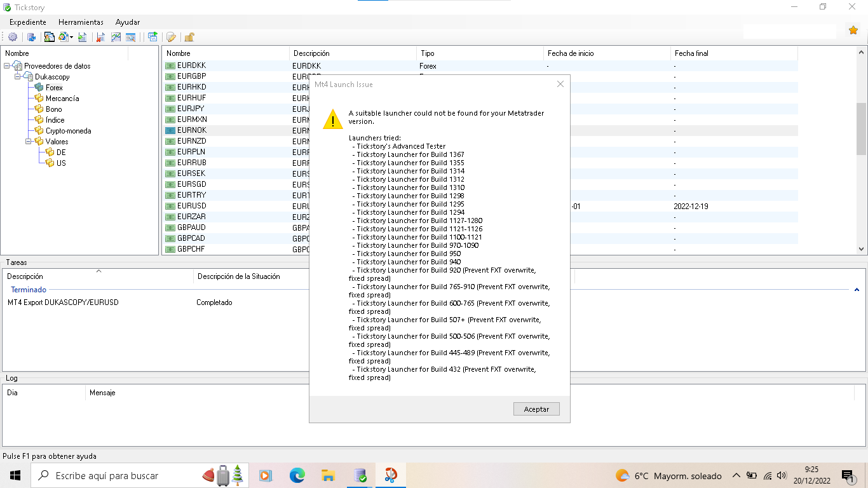868x488 pixels.
Task: Select the DE folder under Valores
Action: point(61,152)
